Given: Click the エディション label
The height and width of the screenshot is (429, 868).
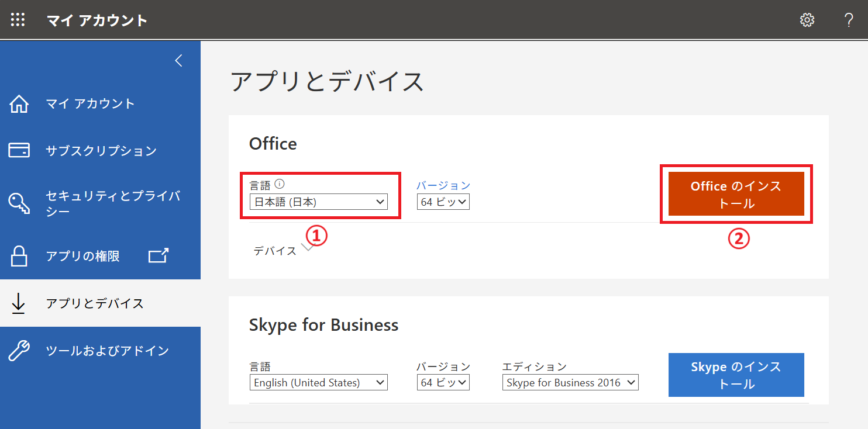Looking at the screenshot, I should tap(535, 366).
